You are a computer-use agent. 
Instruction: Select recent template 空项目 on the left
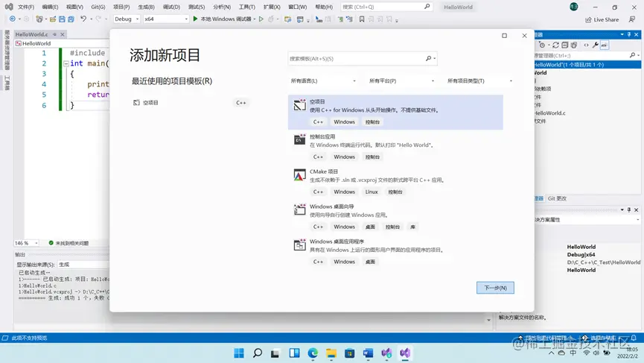tap(190, 103)
